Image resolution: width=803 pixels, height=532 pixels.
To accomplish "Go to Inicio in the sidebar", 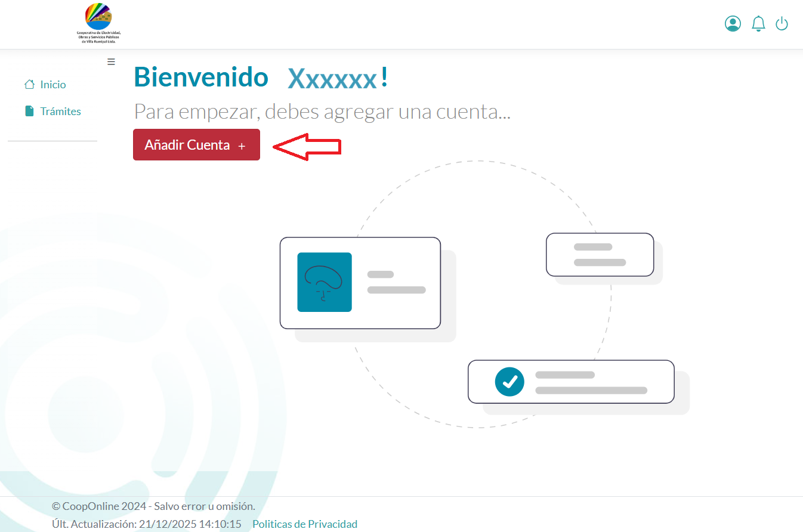I will [53, 85].
